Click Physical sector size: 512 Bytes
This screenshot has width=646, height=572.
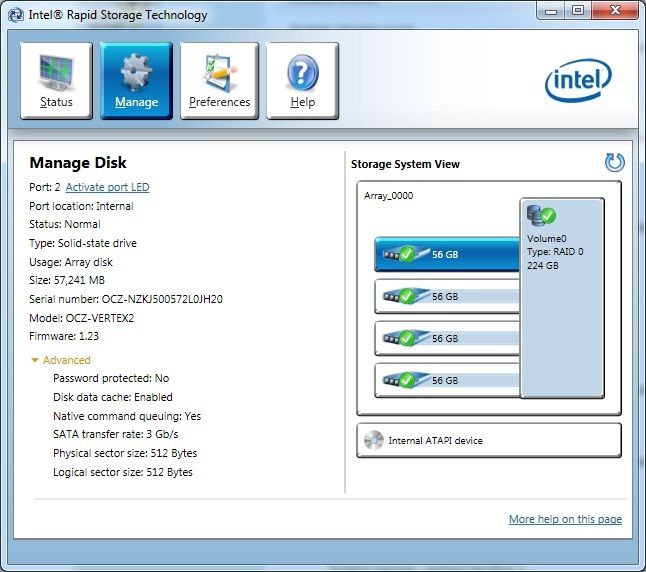pyautogui.click(x=125, y=453)
